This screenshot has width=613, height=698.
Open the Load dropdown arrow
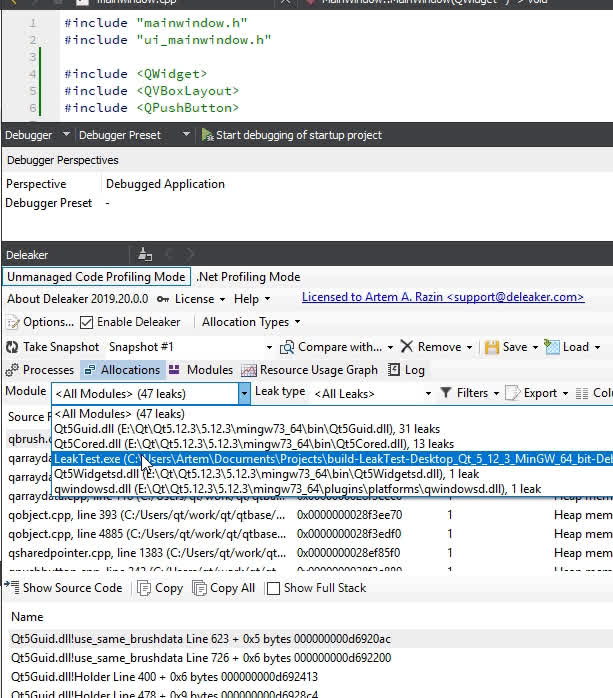tap(597, 347)
